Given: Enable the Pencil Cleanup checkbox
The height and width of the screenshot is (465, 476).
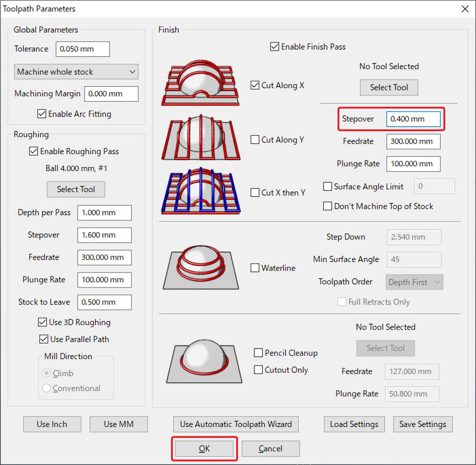Looking at the screenshot, I should [x=258, y=353].
